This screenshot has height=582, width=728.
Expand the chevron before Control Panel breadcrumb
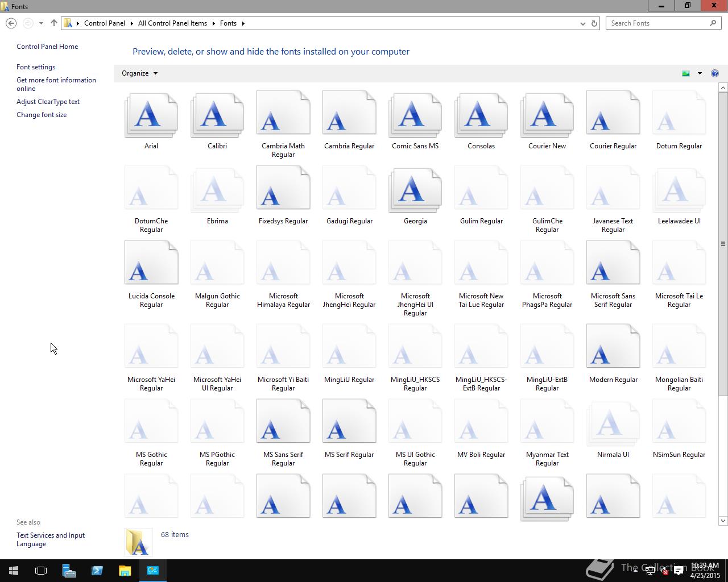click(78, 23)
